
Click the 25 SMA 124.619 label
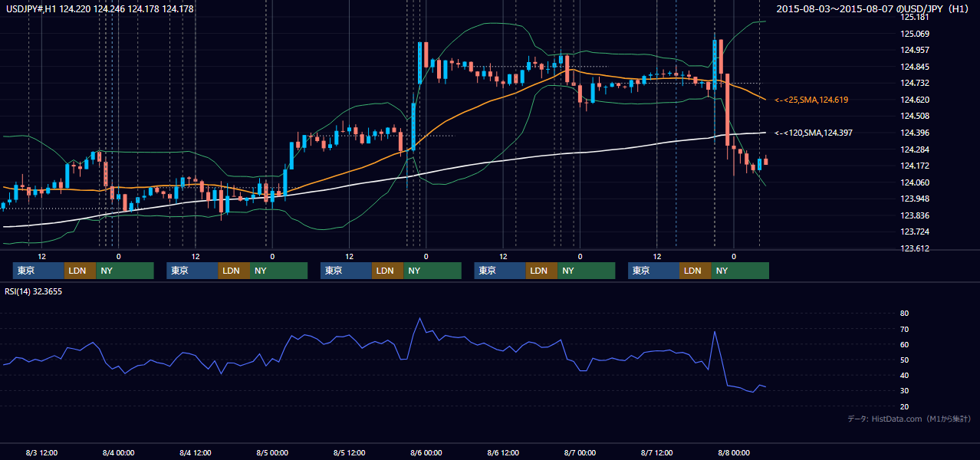click(x=811, y=100)
